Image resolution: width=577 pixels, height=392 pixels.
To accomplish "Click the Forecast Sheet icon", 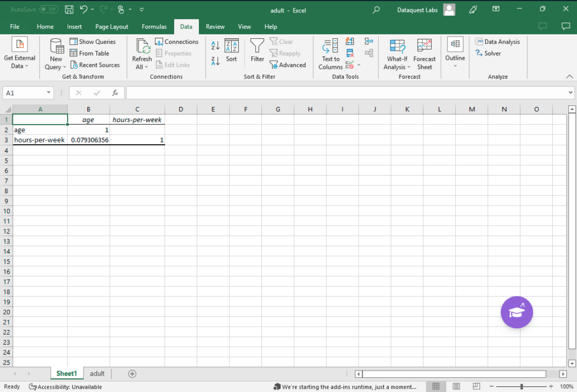I will pyautogui.click(x=424, y=54).
